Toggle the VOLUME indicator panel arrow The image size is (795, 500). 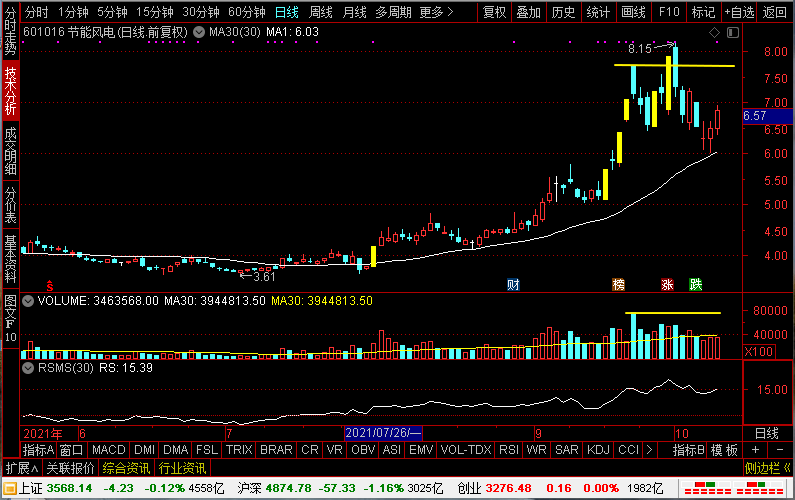click(x=27, y=300)
